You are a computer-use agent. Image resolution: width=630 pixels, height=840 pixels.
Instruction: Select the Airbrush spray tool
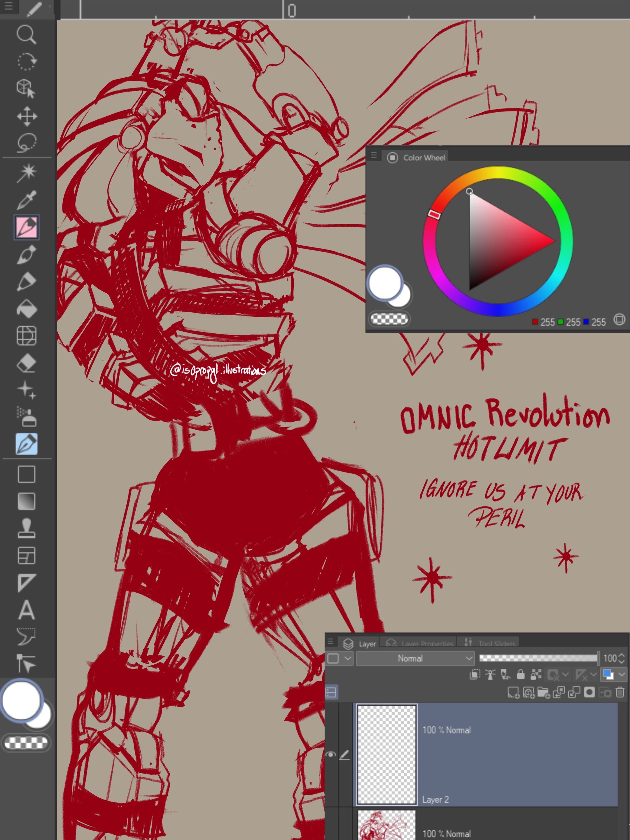click(27, 416)
